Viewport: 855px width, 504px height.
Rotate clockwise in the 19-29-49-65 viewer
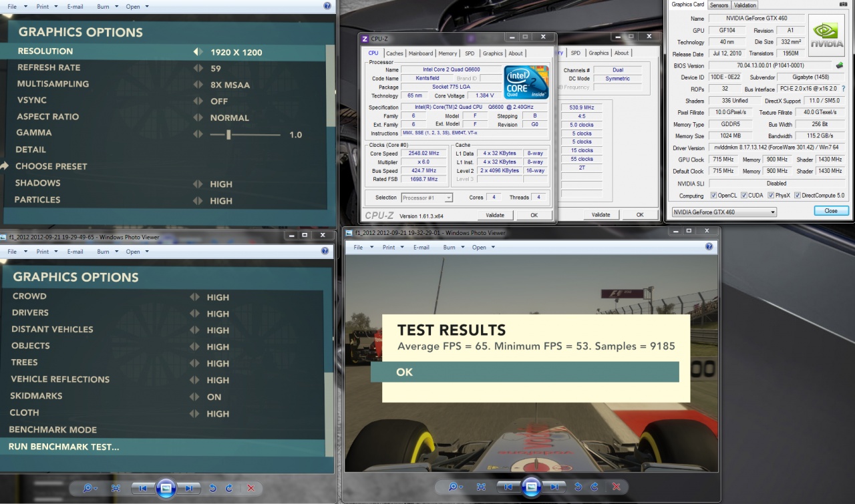pos(230,488)
